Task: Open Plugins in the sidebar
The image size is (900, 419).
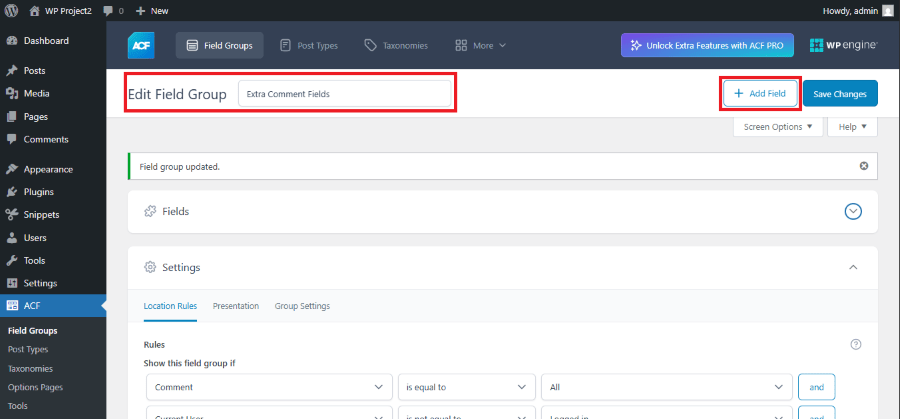Action: (x=38, y=191)
